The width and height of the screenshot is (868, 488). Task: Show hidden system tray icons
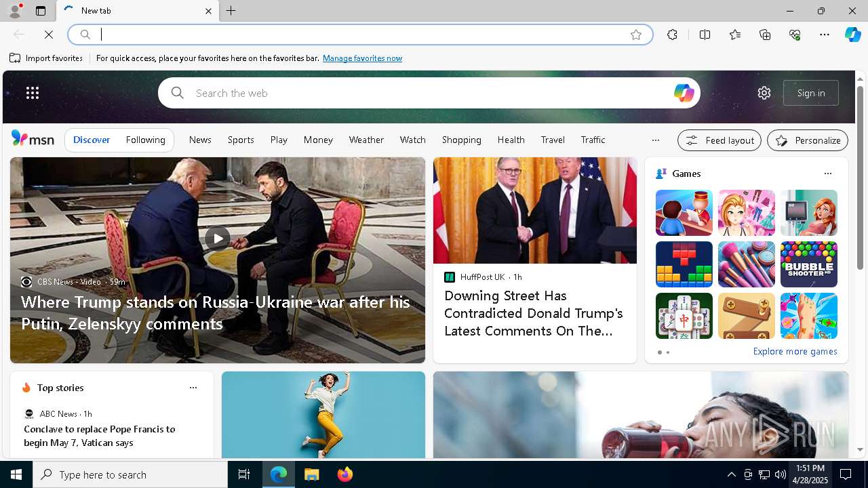731,474
